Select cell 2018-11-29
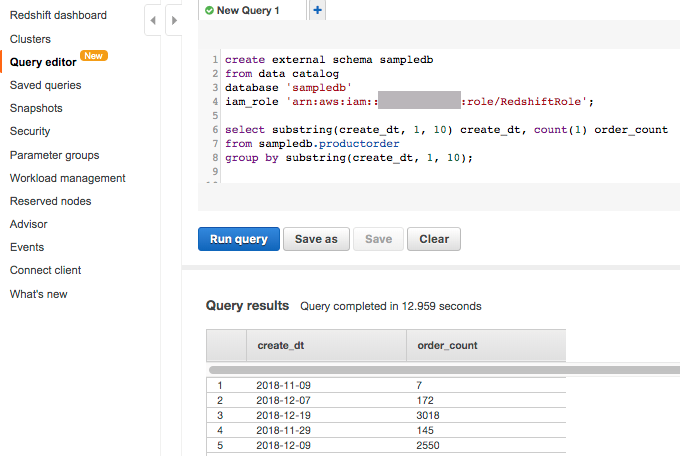 284,430
